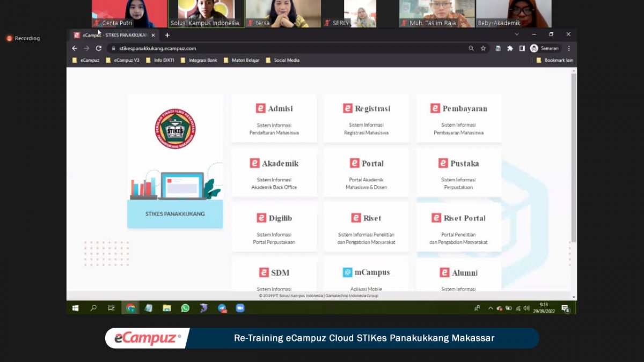Image resolution: width=644 pixels, height=362 pixels.
Task: Click the browser forward arrow
Action: [x=86, y=48]
